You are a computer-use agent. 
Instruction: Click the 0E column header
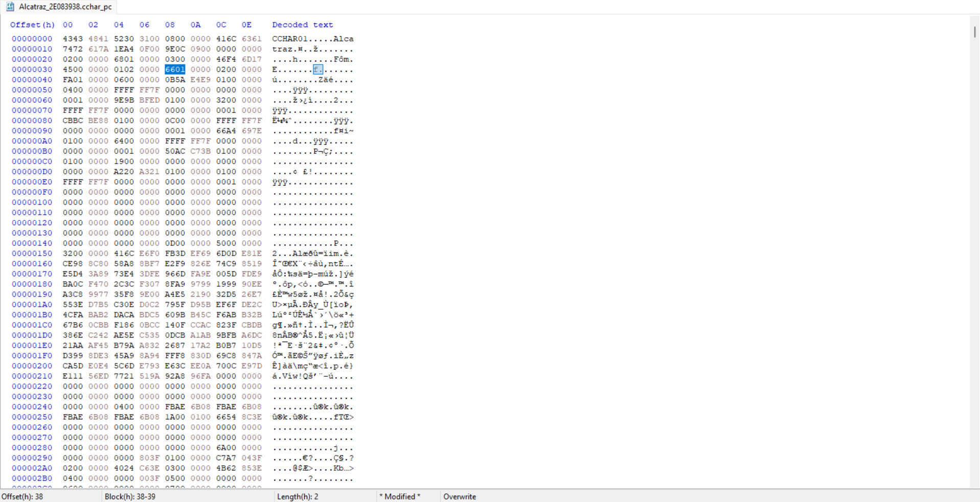click(x=246, y=25)
